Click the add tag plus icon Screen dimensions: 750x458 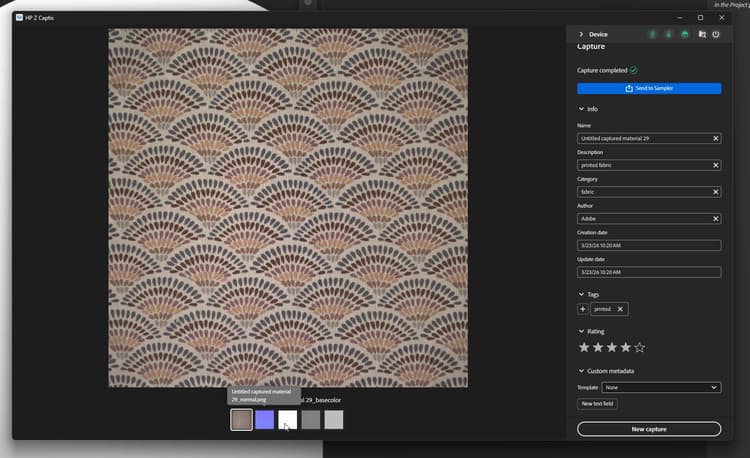click(583, 309)
